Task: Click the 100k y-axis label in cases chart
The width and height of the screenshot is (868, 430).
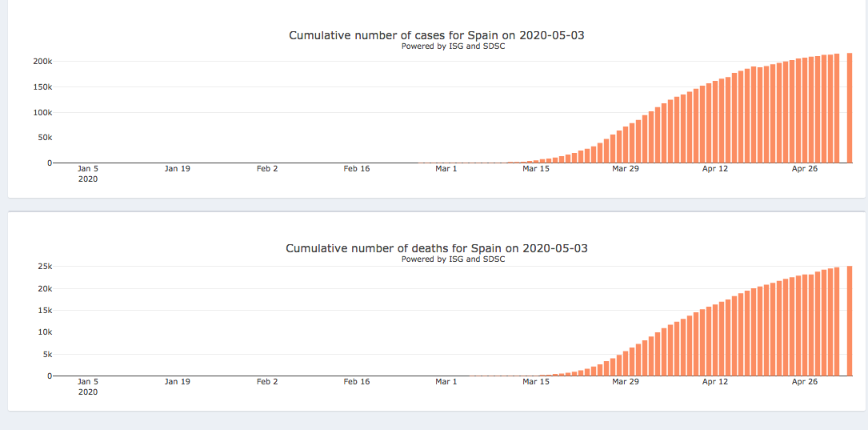Action: tap(42, 112)
